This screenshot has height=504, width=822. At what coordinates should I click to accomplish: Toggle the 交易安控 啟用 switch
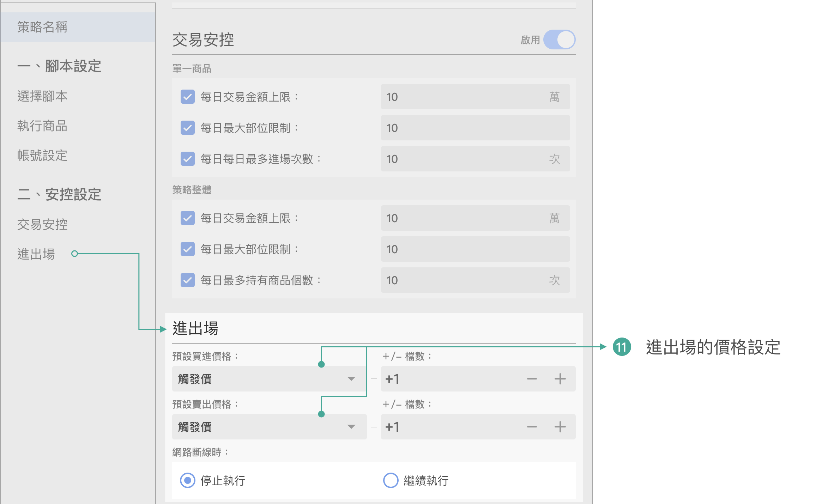[x=559, y=40]
